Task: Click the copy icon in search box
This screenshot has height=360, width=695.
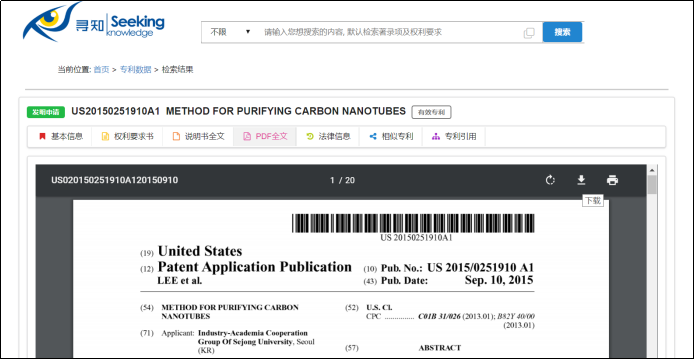Action: (x=529, y=32)
